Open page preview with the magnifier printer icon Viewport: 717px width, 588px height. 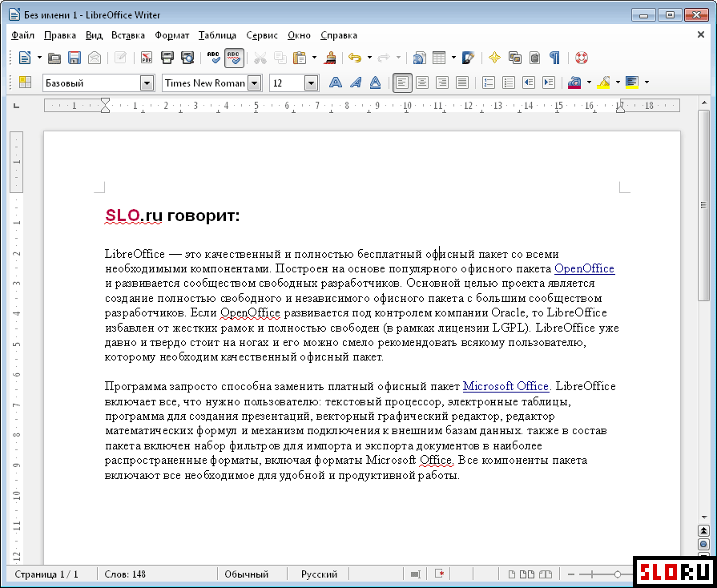pyautogui.click(x=187, y=58)
